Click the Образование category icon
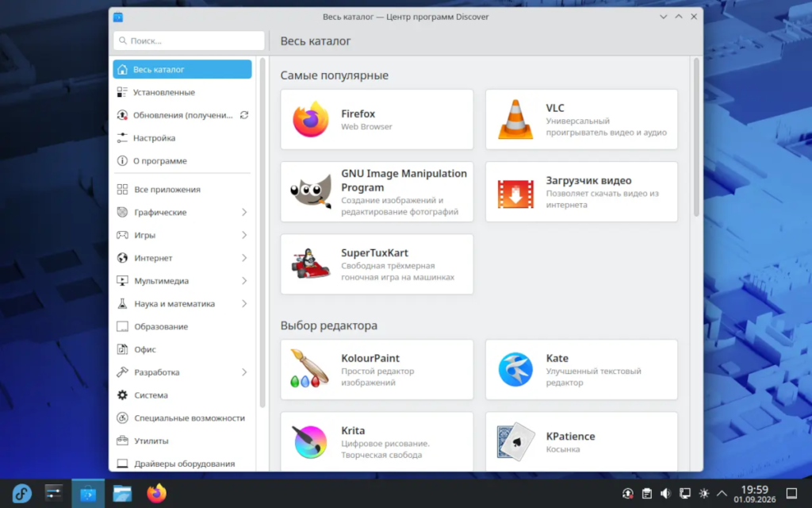Viewport: 812px width, 508px height. [x=122, y=326]
